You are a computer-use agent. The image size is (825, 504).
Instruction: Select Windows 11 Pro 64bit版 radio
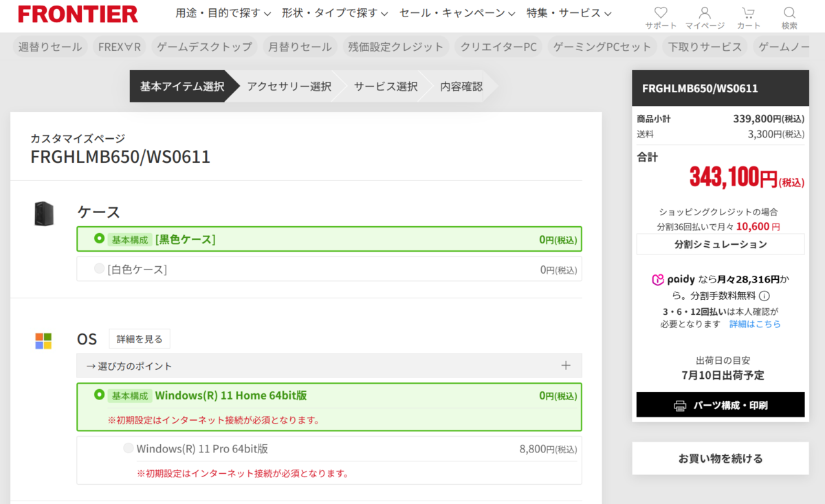[x=129, y=448]
